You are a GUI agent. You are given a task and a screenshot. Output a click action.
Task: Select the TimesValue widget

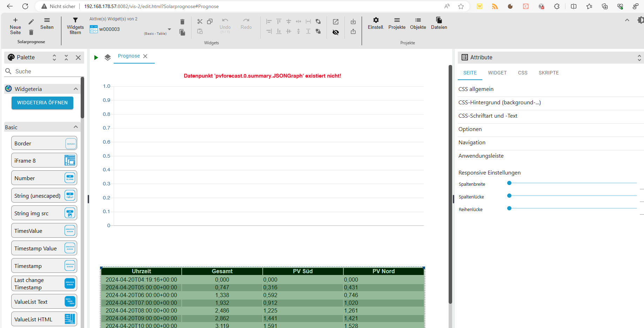[44, 231]
